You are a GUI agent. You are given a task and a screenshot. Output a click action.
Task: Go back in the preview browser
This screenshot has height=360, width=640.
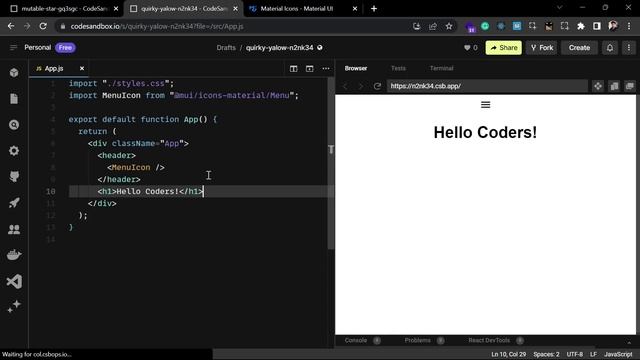(346, 86)
